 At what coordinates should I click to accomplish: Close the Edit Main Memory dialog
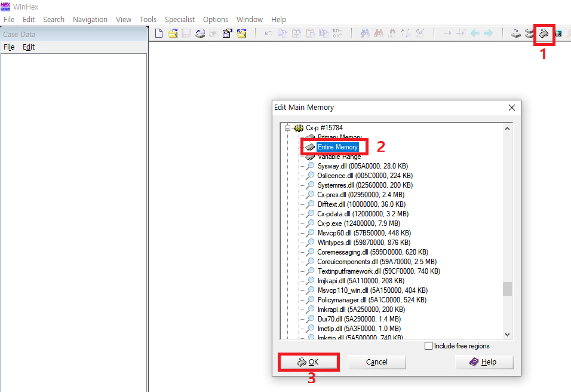512,108
